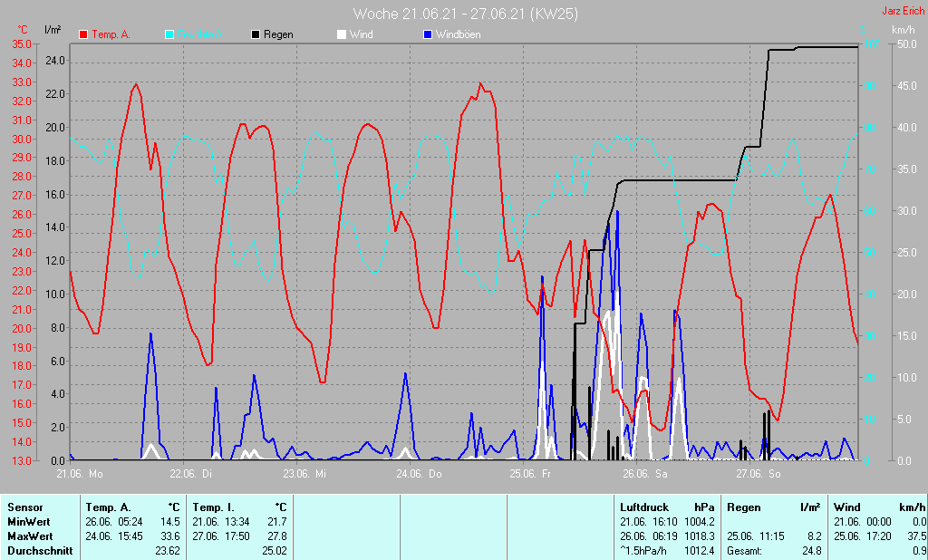Click the pressure trend '^1.5hPa/h'
Screen dimensions: 928x560
643,551
